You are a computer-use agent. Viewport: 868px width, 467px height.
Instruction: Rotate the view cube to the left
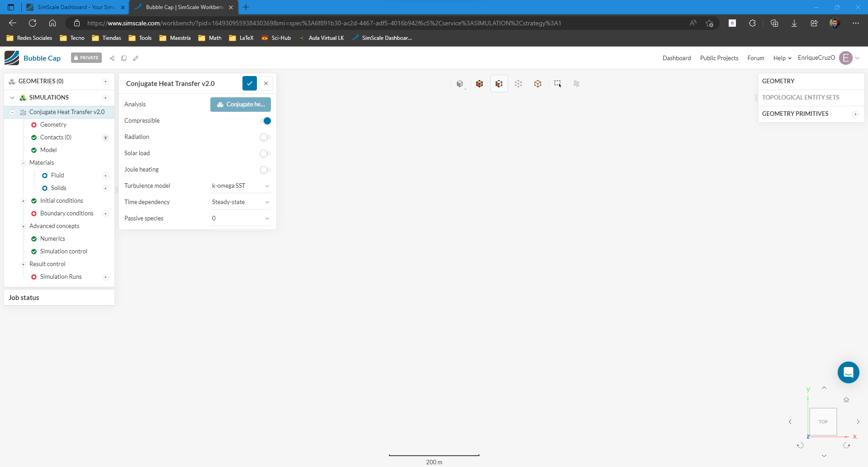coord(790,422)
